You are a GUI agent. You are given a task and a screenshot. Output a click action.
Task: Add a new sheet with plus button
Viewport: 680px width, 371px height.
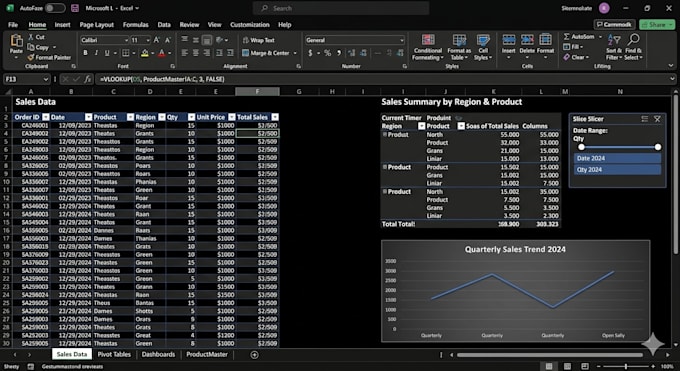click(x=255, y=355)
